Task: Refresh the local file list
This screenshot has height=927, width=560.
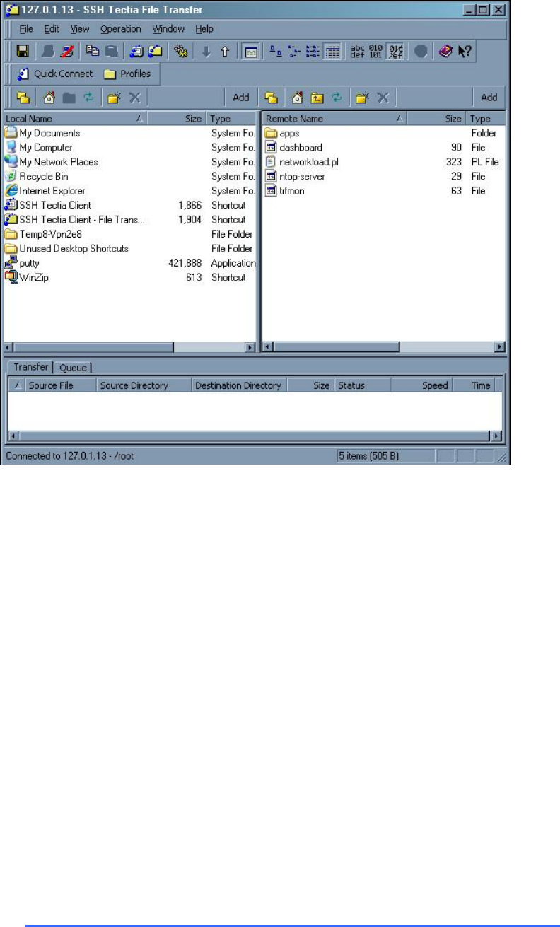Action: 87,98
